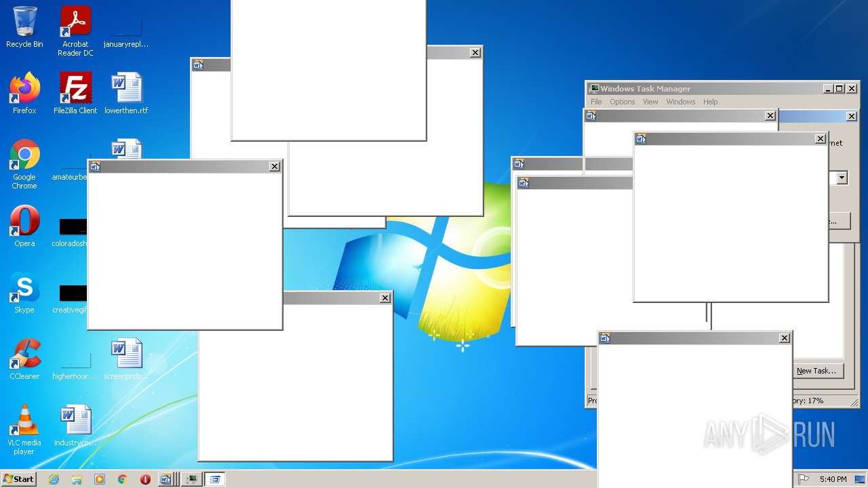This screenshot has width=868, height=488.
Task: Open the Start menu
Action: (x=18, y=479)
